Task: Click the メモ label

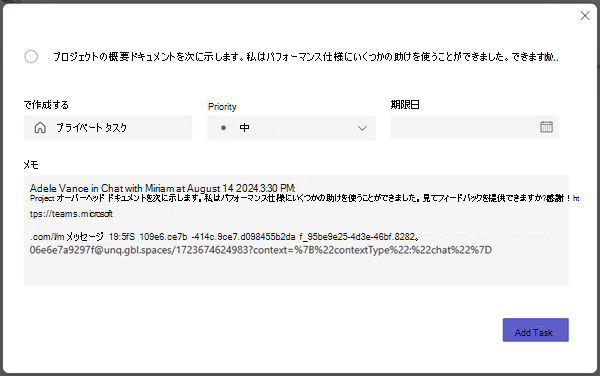Action: point(31,165)
